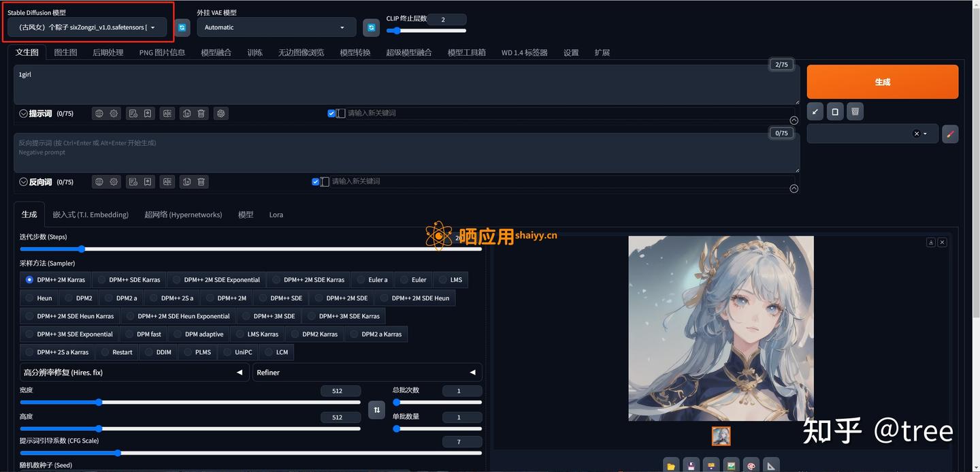Refresh the external VAE list
Image resolution: width=980 pixels, height=472 pixels.
pos(371,27)
